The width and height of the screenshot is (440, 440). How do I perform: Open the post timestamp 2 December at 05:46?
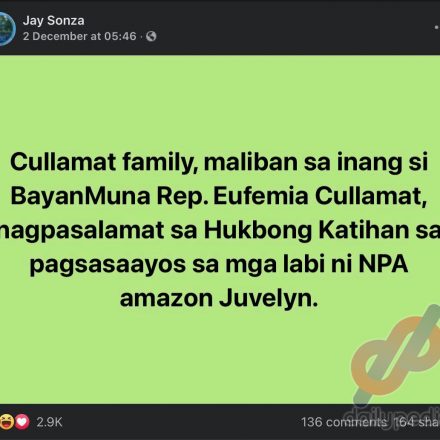point(80,36)
